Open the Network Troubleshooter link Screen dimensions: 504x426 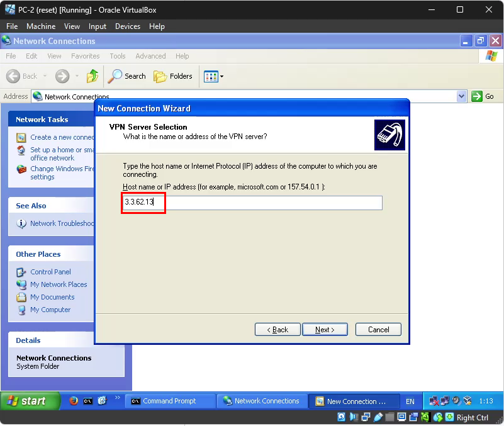click(62, 223)
